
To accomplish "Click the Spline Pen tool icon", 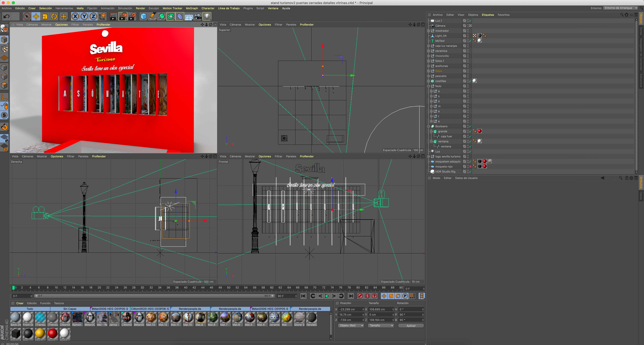I will tap(152, 16).
